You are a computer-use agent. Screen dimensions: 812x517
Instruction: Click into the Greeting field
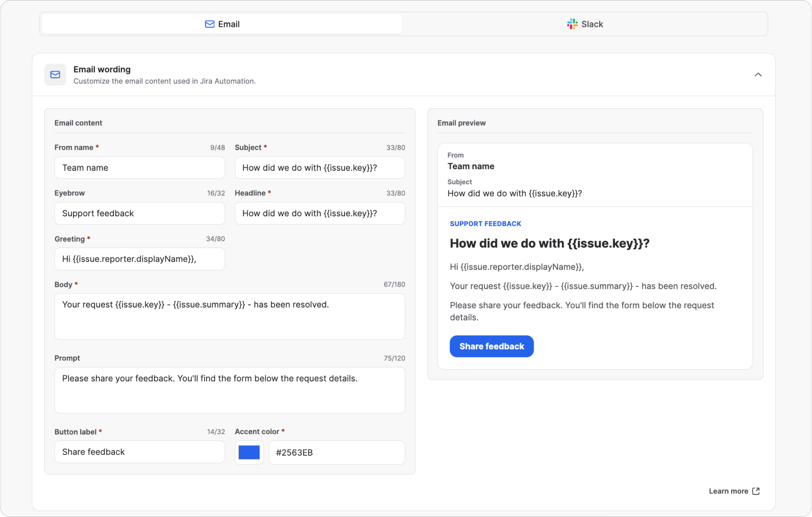(140, 259)
